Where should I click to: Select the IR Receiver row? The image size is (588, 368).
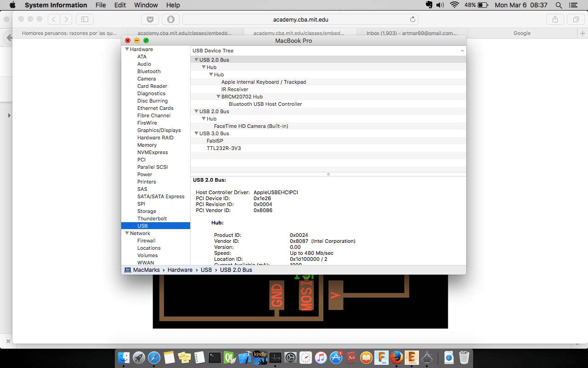(x=328, y=89)
